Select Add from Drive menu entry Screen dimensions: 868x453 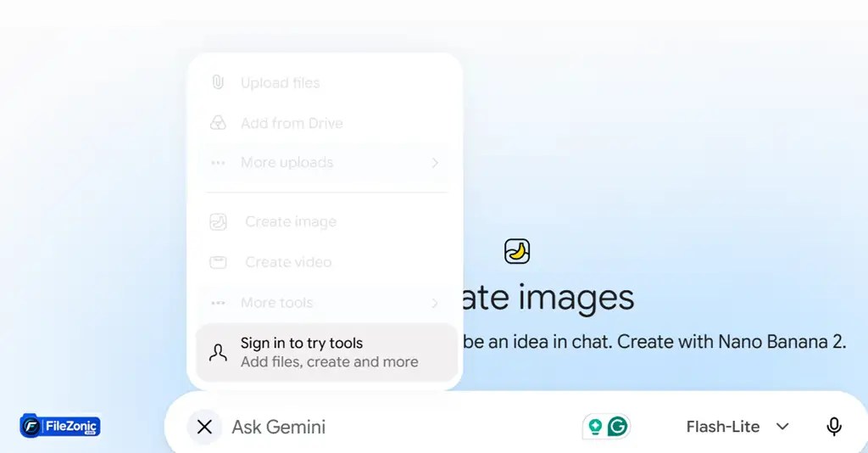(325, 123)
